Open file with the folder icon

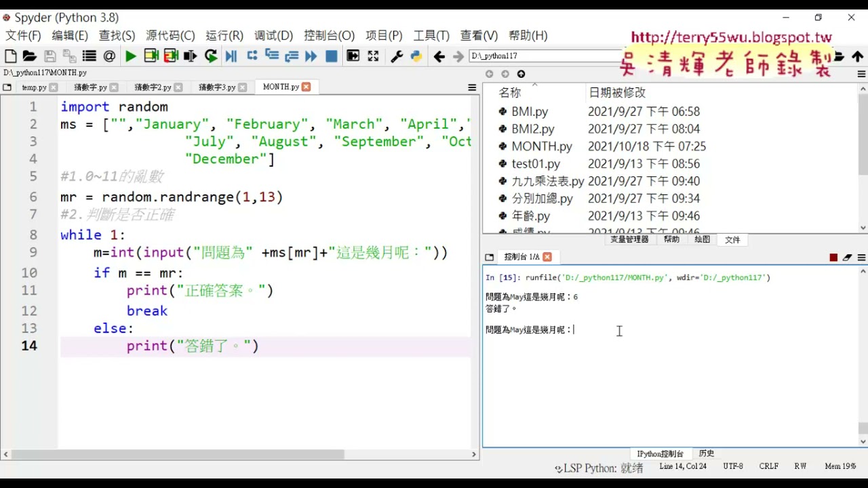(29, 56)
